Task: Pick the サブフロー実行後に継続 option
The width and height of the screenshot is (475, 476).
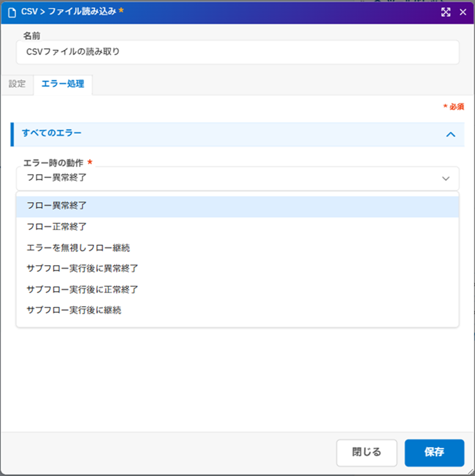Action: point(74,310)
